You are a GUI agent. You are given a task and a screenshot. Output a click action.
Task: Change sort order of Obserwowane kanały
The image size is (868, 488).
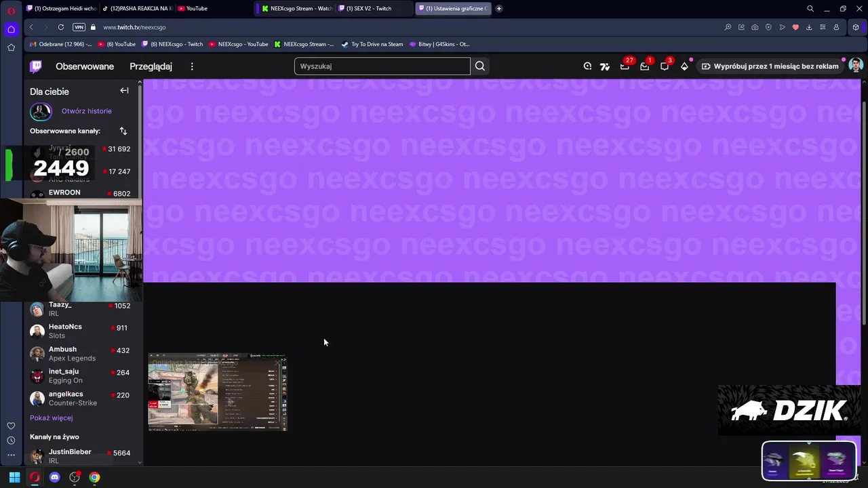point(123,131)
